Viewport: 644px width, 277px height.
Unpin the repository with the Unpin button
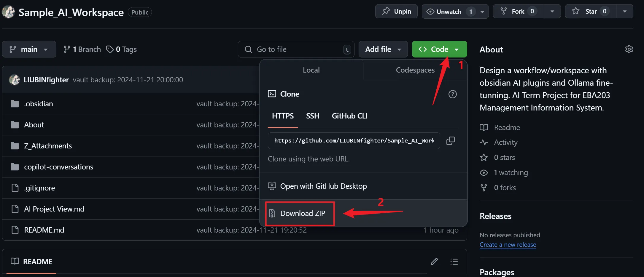396,11
